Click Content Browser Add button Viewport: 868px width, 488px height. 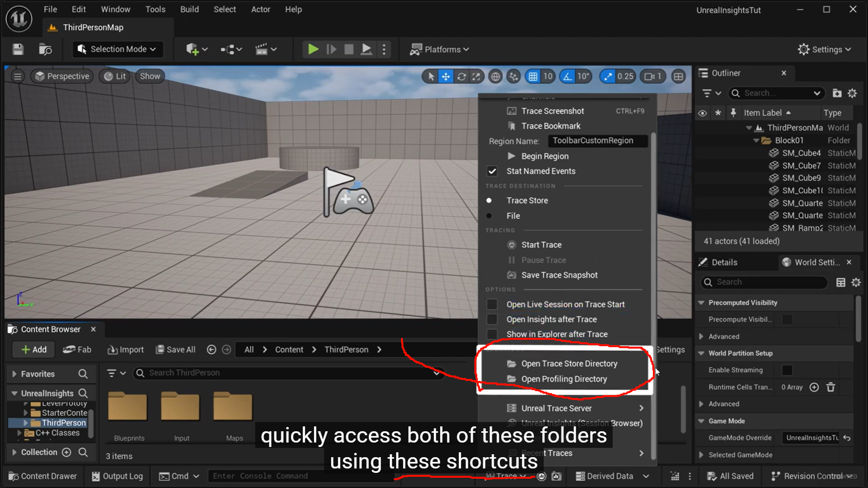coord(34,350)
